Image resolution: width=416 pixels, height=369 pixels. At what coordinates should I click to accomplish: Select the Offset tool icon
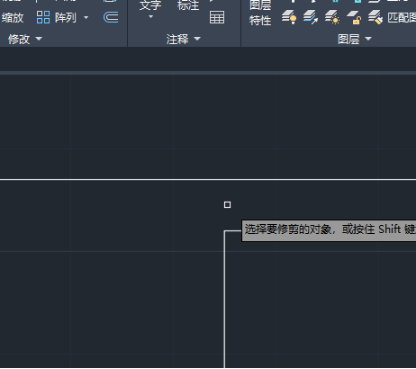(111, 17)
